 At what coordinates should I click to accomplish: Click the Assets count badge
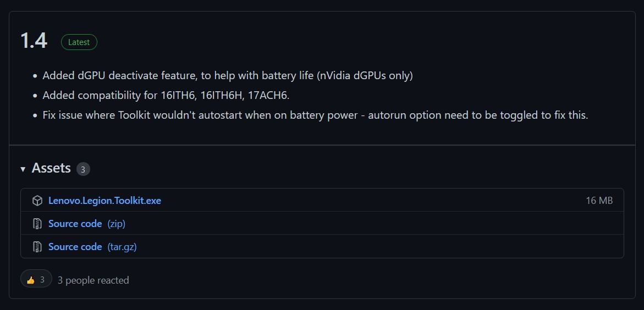coord(83,169)
